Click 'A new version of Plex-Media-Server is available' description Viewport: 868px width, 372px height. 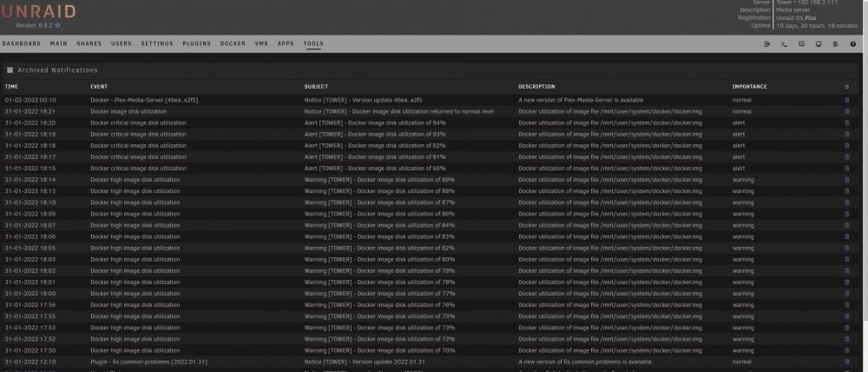pos(581,100)
